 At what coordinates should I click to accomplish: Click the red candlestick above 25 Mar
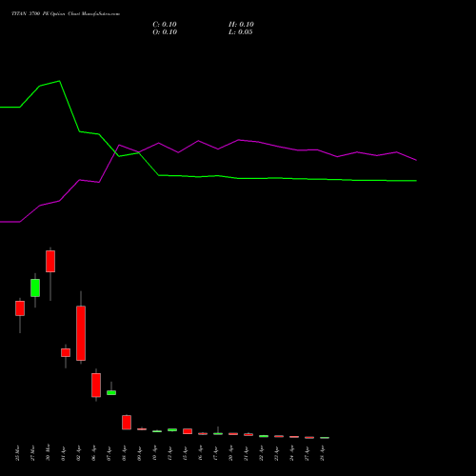pyautogui.click(x=20, y=308)
